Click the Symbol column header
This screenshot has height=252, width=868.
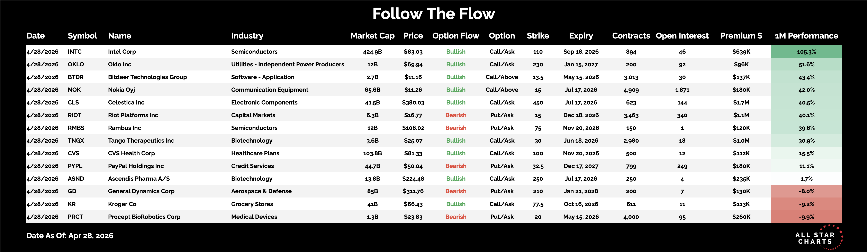click(x=82, y=36)
